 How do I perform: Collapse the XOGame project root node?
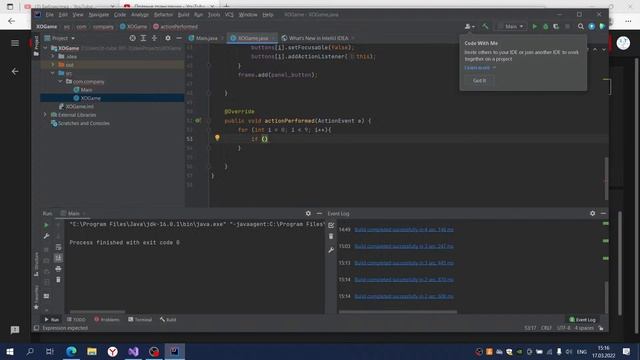(x=45, y=48)
